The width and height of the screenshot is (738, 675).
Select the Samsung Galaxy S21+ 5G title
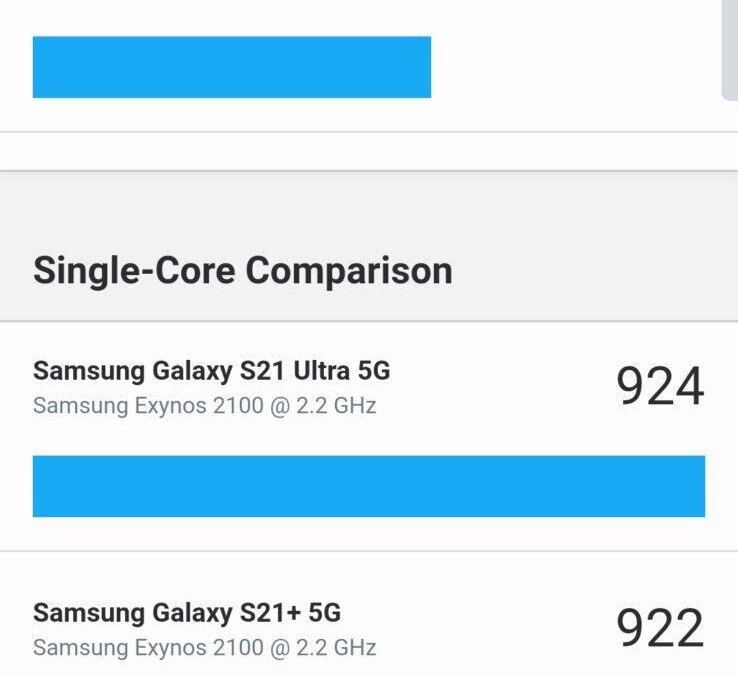(x=187, y=612)
